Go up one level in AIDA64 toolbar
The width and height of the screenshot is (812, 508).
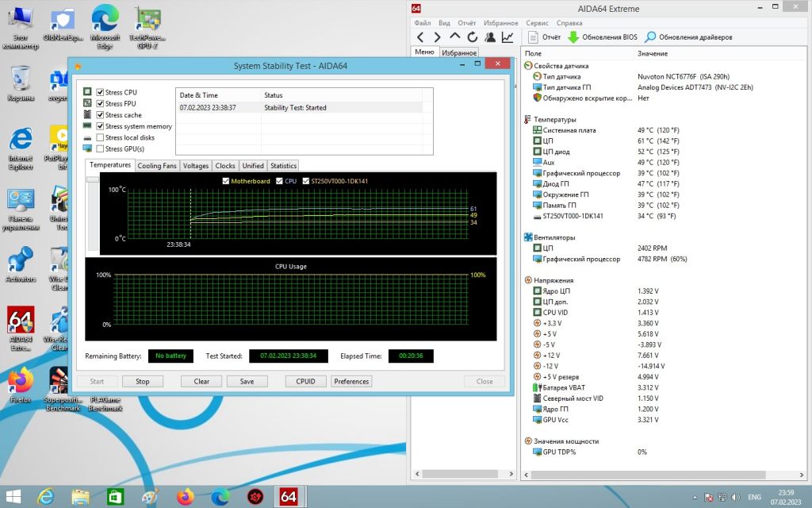coord(454,37)
